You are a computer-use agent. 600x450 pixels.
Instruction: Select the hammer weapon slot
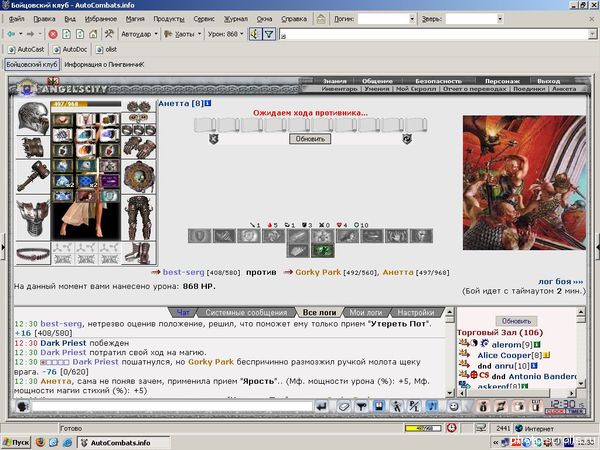click(x=33, y=176)
